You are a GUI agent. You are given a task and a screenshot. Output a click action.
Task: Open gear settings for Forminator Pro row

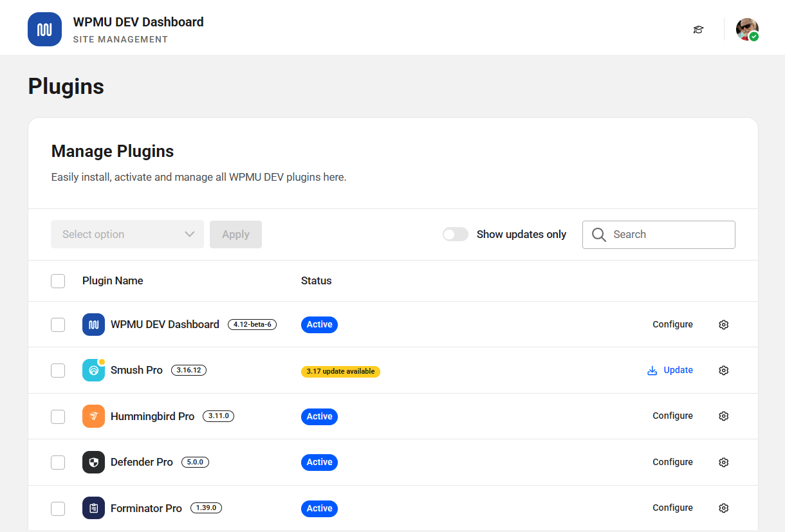coord(723,508)
